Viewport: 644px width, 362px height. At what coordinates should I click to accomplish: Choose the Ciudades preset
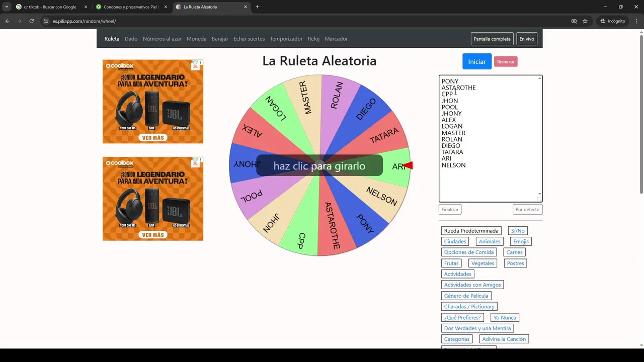455,241
